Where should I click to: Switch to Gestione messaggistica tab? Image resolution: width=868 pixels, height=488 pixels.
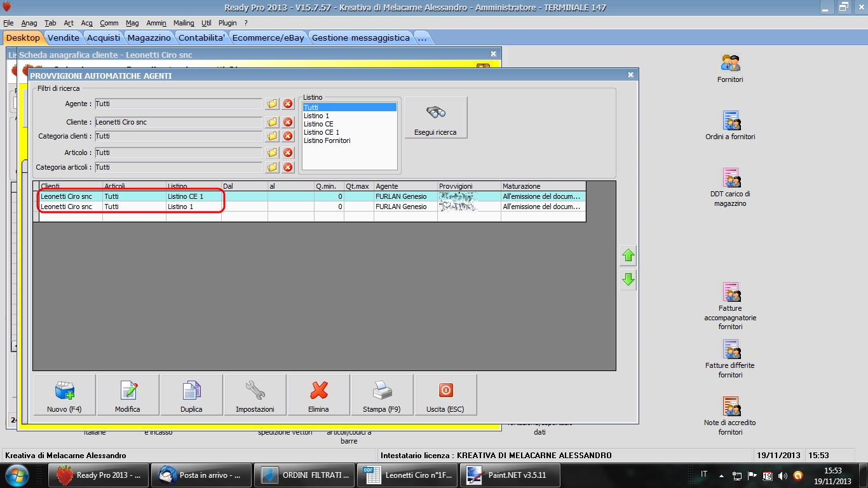point(361,37)
